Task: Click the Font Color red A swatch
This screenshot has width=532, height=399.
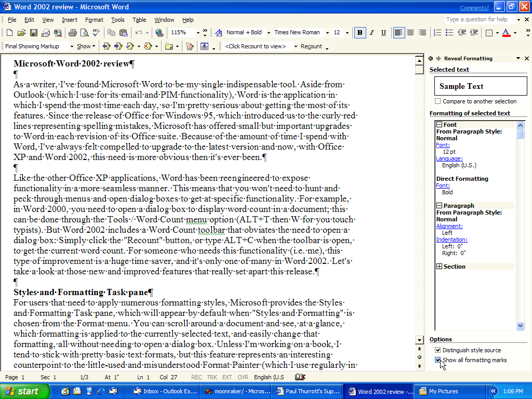Action: point(506,33)
